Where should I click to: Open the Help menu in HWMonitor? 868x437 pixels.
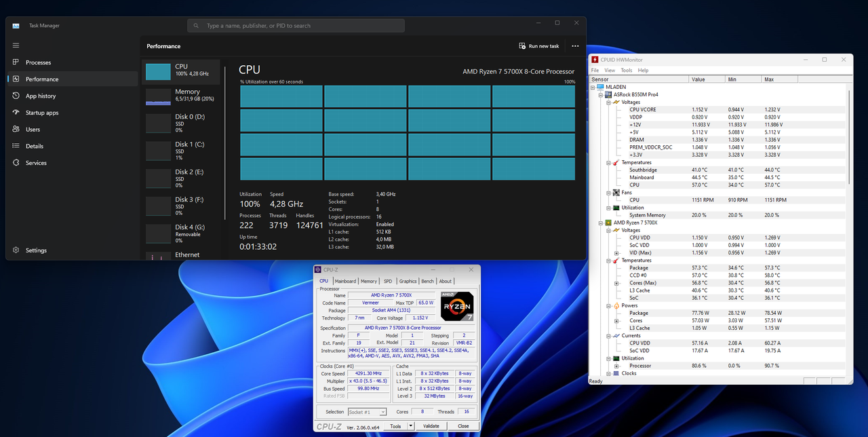[x=643, y=71]
